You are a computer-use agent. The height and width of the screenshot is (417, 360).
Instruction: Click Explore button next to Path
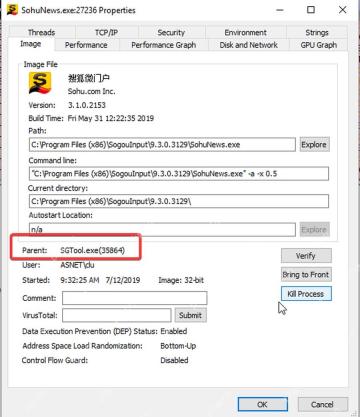point(314,144)
